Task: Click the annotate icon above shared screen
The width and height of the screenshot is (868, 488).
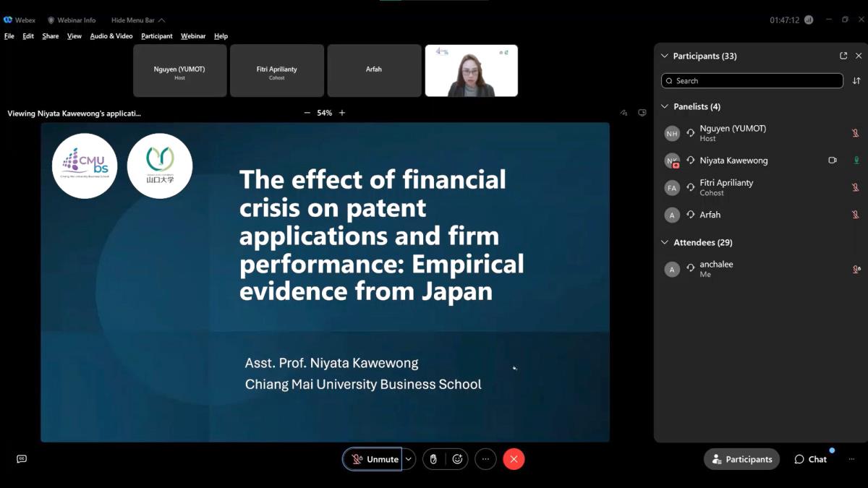Action: [x=624, y=113]
